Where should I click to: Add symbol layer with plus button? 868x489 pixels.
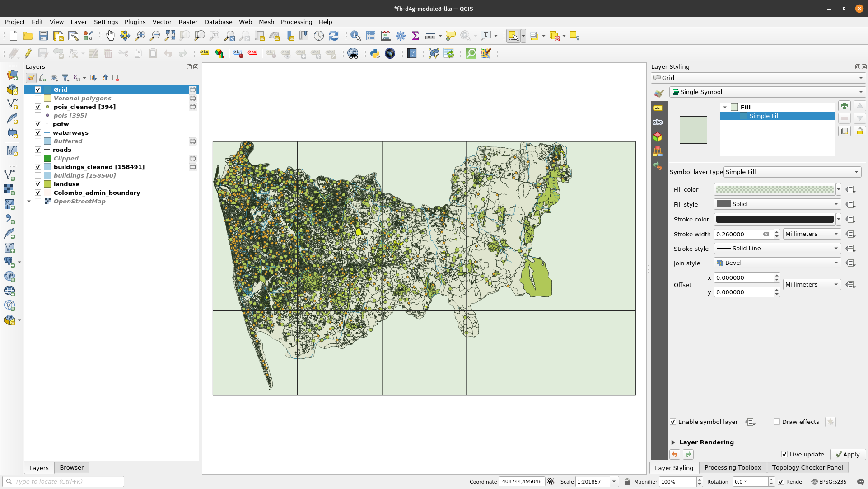[845, 106]
